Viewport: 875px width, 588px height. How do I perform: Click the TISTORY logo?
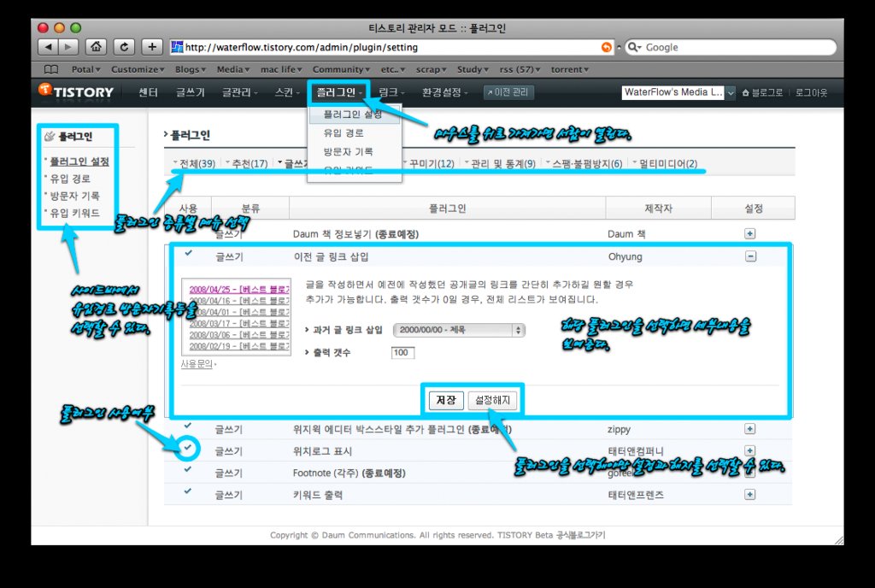[76, 91]
